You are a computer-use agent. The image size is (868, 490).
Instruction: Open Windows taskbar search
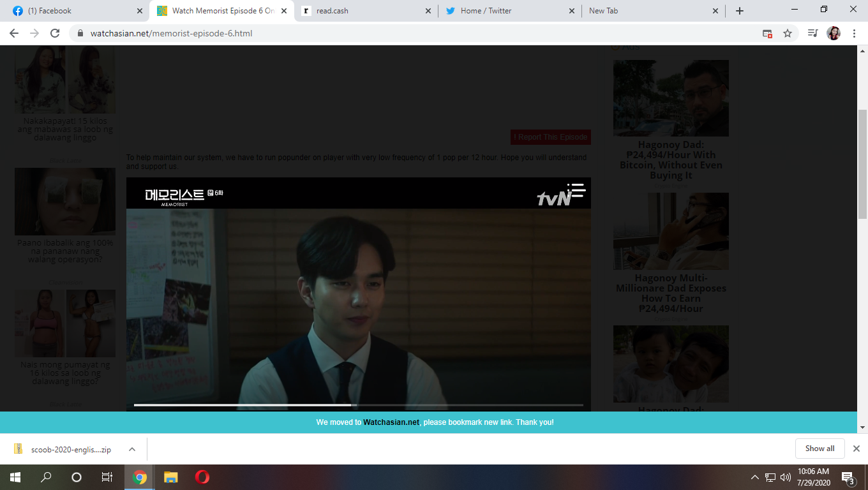tap(46, 477)
